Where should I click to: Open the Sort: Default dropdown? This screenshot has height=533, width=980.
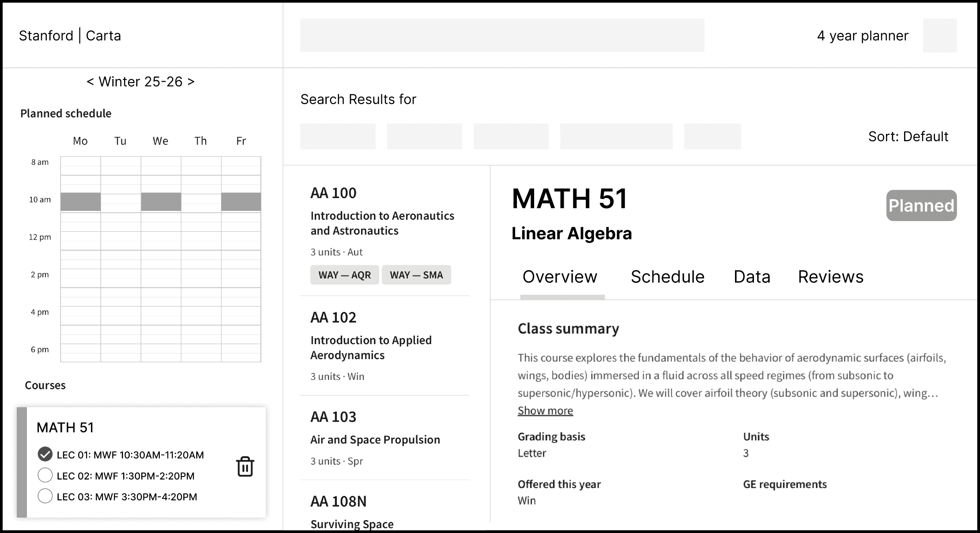coord(908,137)
